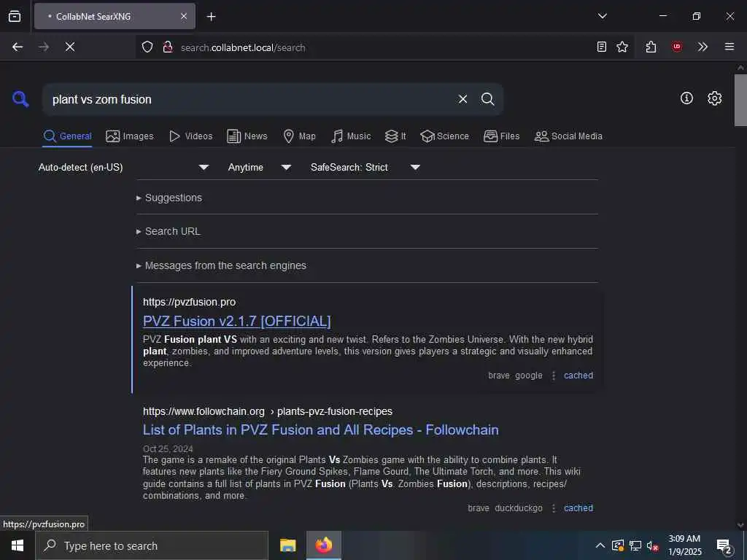Open the options dots on PVZ Fusion result
Viewport: 747px width, 560px height.
[x=553, y=376]
